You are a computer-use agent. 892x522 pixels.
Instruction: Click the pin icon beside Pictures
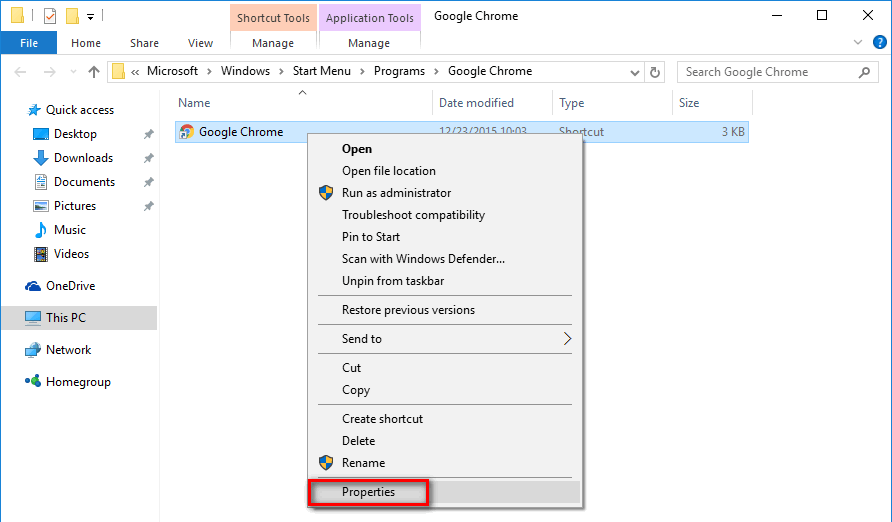click(148, 206)
